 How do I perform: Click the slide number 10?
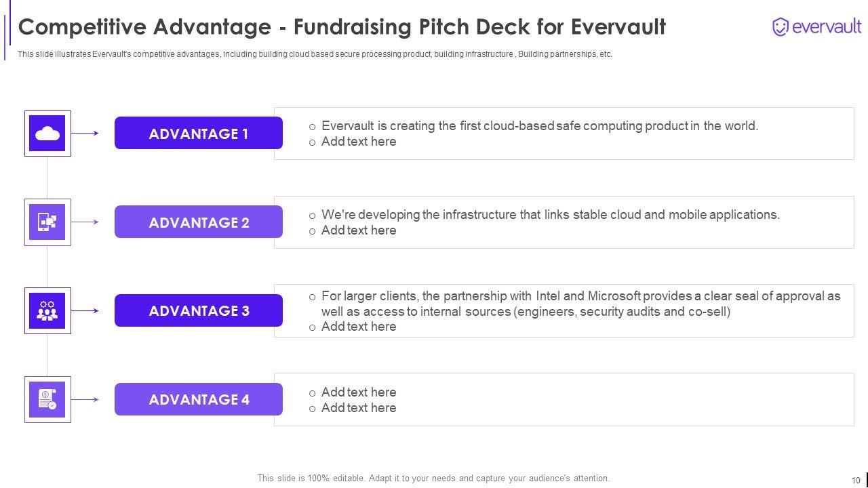(x=856, y=481)
